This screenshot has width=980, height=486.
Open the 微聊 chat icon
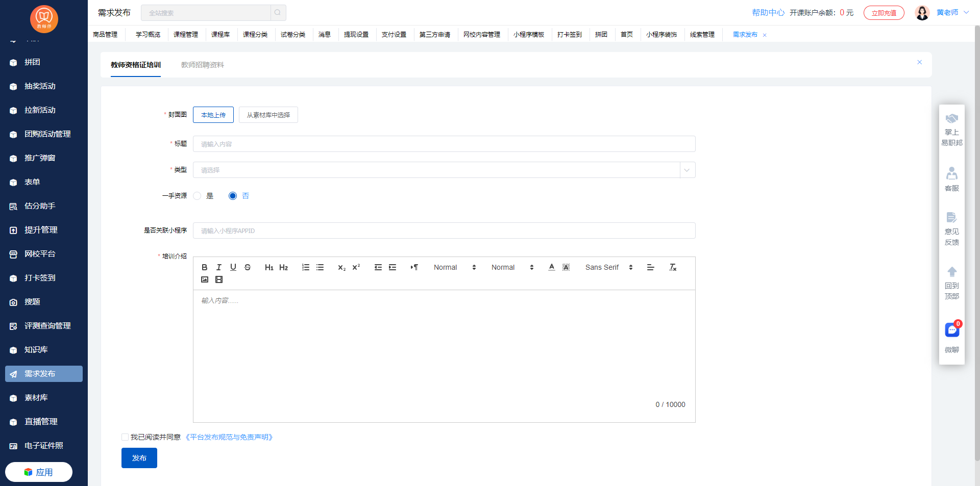[951, 330]
